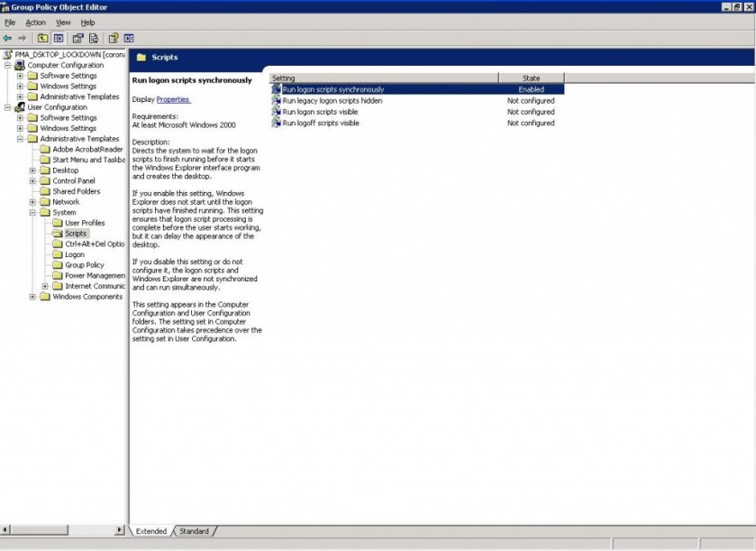Click the User Configuration node icon
This screenshot has width=756, height=551.
click(x=20, y=107)
